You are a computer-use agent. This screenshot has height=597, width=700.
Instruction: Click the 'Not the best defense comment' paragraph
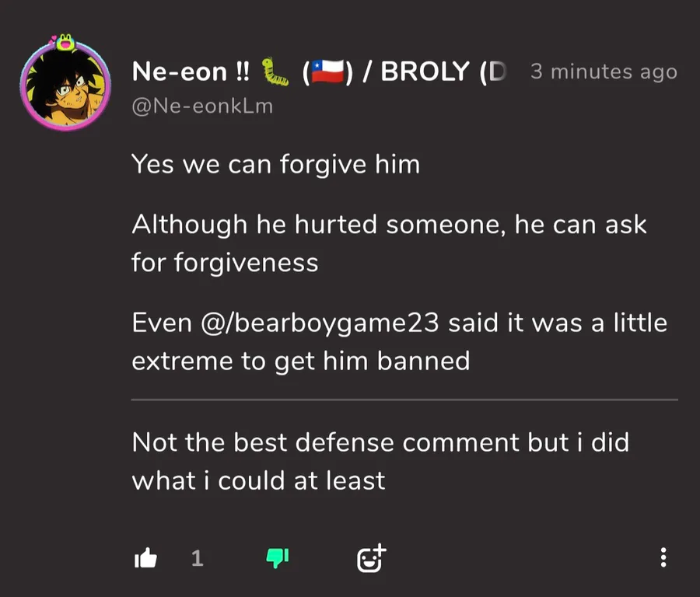[x=380, y=442]
